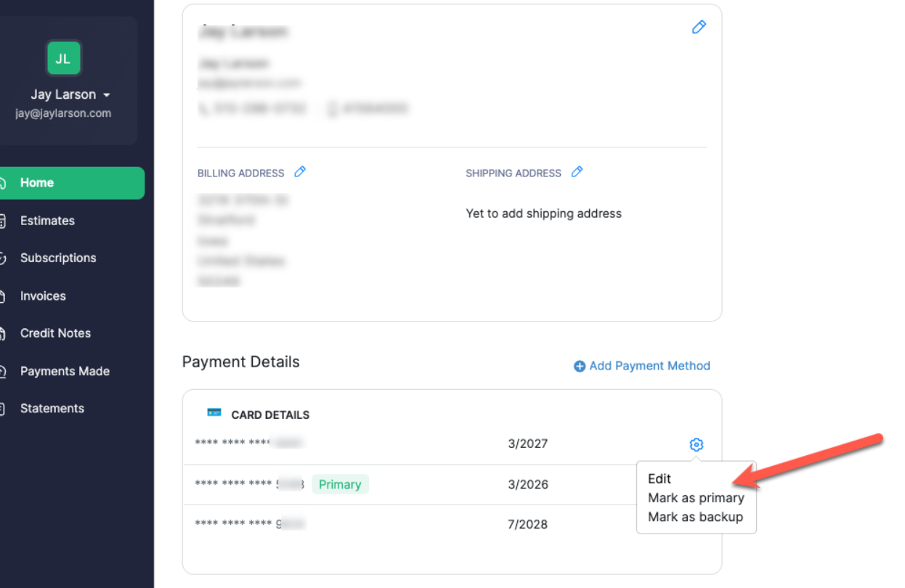
Task: Navigate to Invoices in the sidebar
Action: pos(43,296)
